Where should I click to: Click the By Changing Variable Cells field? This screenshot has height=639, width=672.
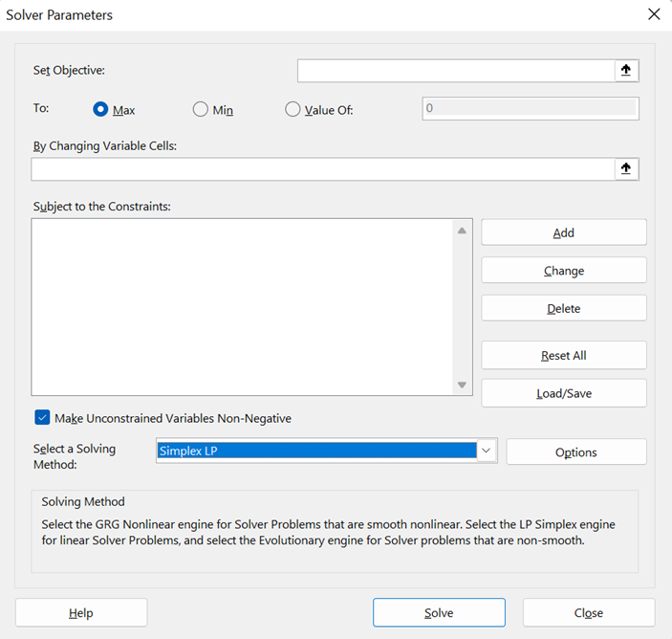pos(323,169)
